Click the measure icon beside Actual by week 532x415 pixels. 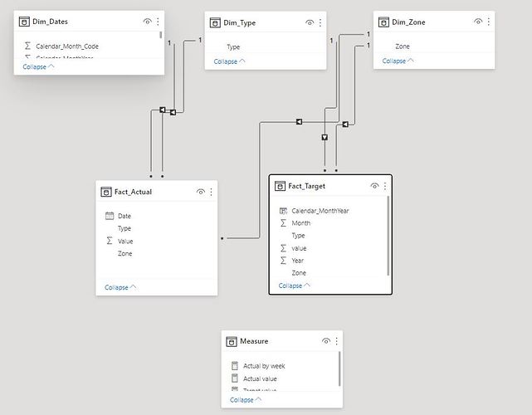point(234,365)
